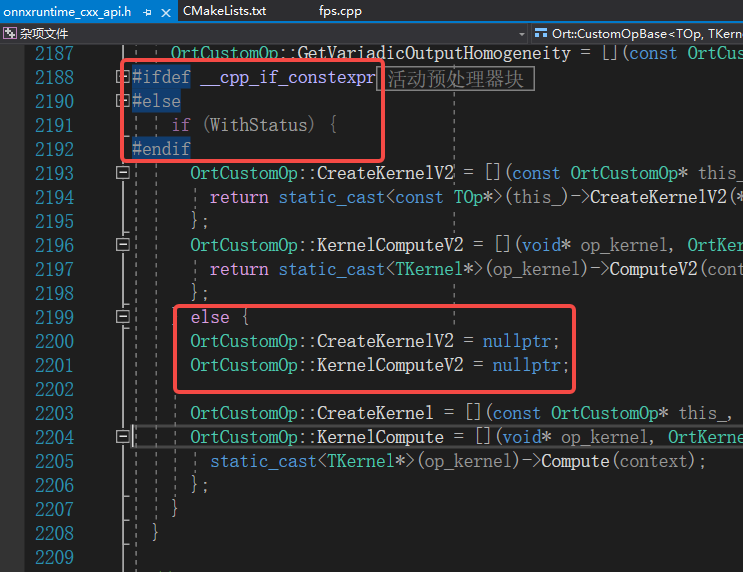Click line number 2204
Screen dimensions: 743x572
tap(54, 437)
